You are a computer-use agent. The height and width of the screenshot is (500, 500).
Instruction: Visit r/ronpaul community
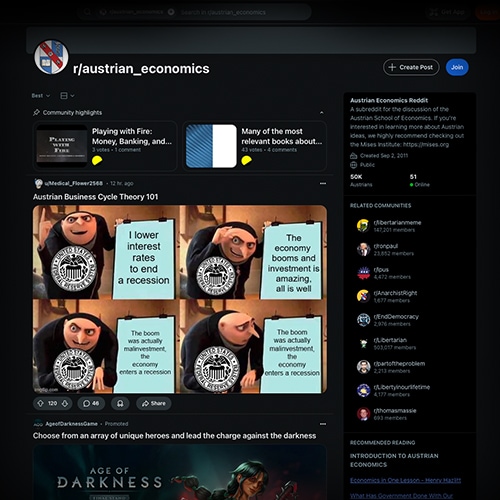coord(386,246)
